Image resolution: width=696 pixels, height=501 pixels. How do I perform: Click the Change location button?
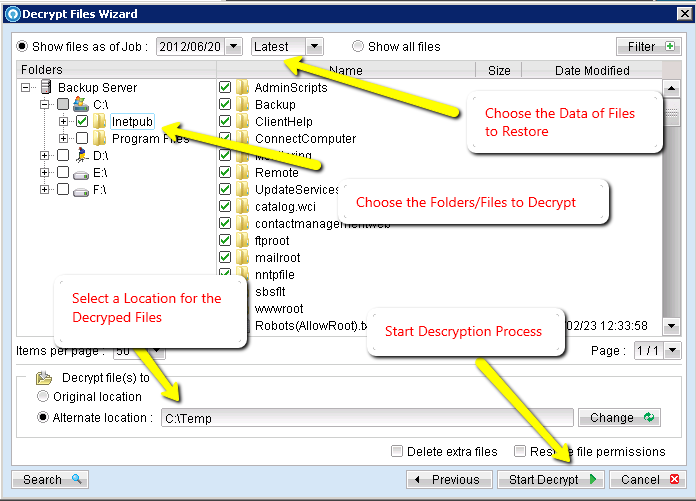click(x=619, y=418)
